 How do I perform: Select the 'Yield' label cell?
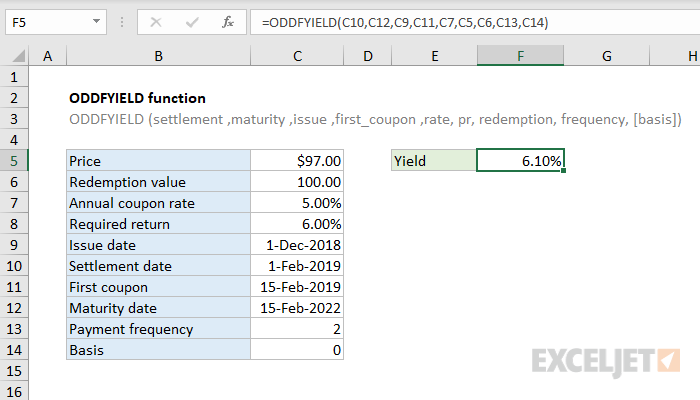[x=434, y=161]
